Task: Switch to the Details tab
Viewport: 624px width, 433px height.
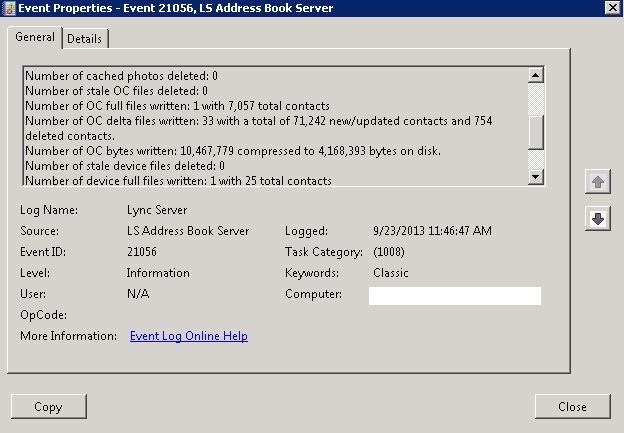Action: (85, 38)
